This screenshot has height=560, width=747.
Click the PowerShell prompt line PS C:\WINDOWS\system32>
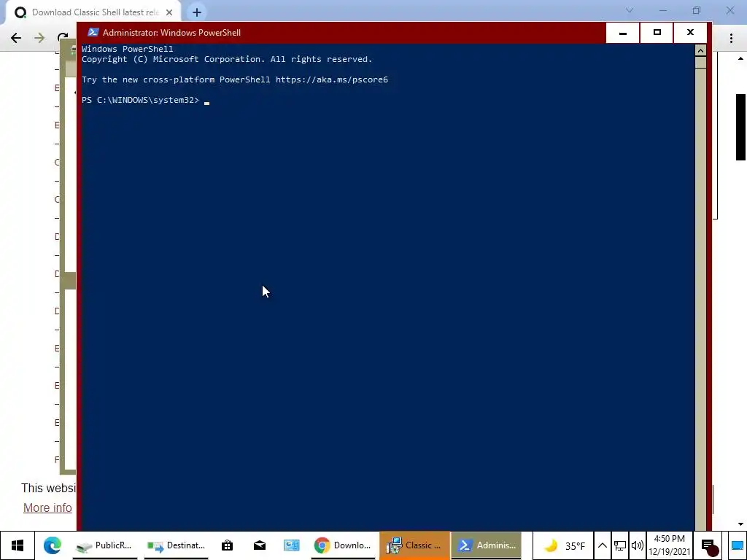pyautogui.click(x=140, y=100)
